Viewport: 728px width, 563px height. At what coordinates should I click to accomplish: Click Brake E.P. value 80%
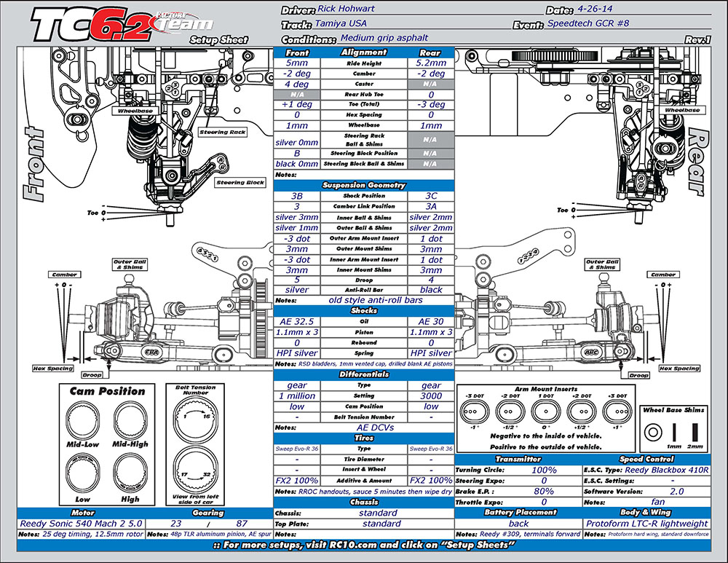pos(544,492)
